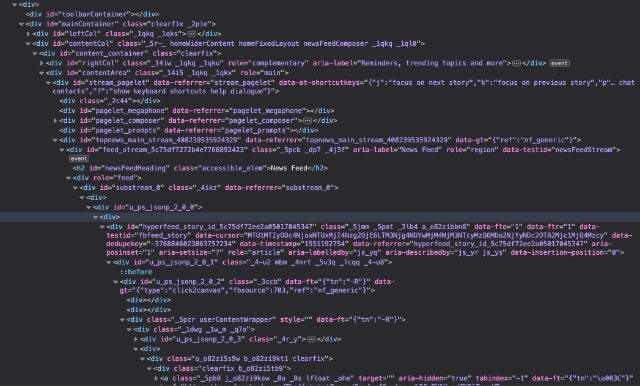Collapse the u_ps_jsonp_2_0_0 div node
This screenshot has width=640, height=386.
(x=89, y=207)
